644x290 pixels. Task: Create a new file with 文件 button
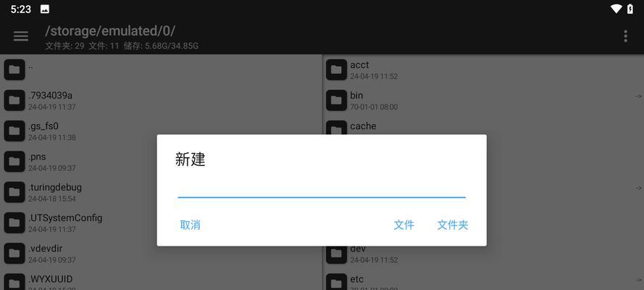click(403, 225)
